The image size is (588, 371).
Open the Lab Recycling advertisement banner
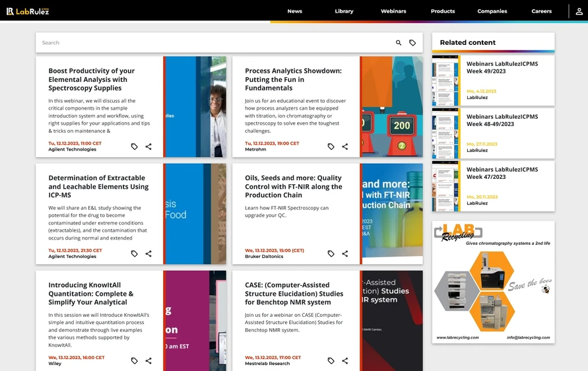493,282
